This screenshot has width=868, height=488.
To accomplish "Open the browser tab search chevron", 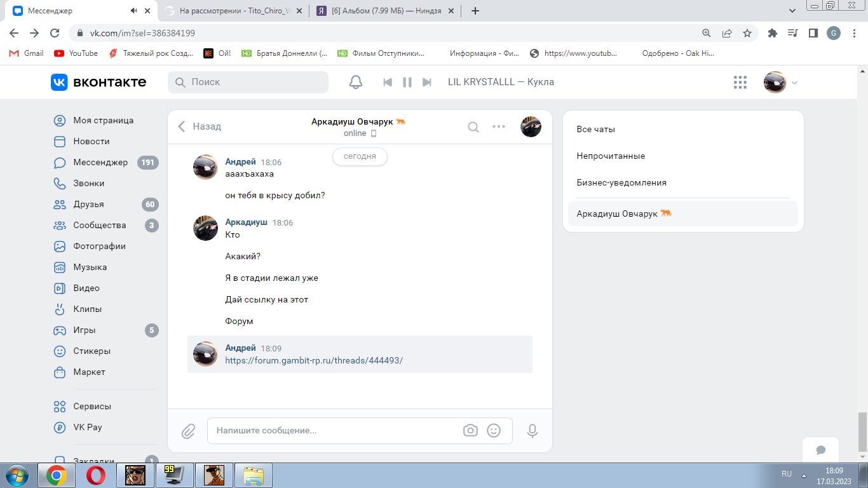I will tap(792, 11).
